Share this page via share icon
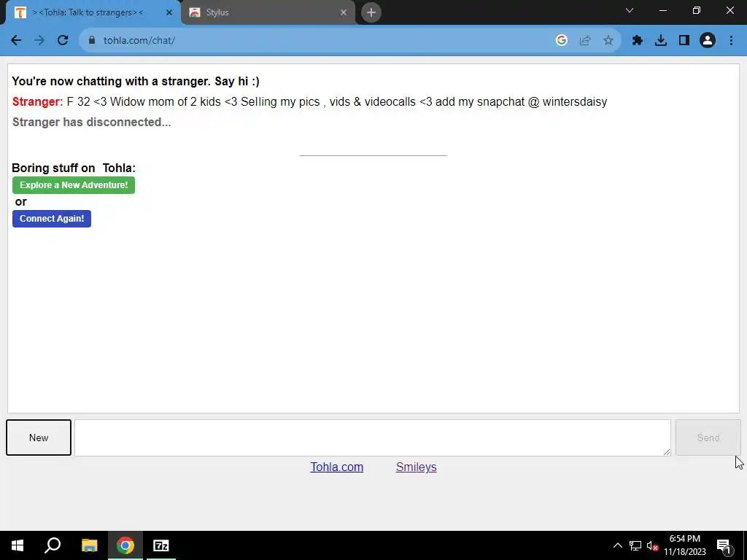The height and width of the screenshot is (560, 747). click(x=585, y=41)
